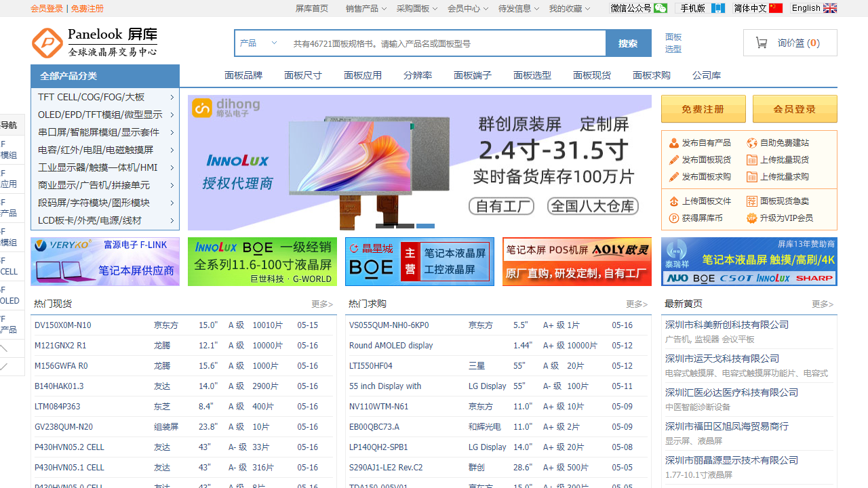Open the VERYKO 笔记本屏供应商 ad
868x488 pixels.
click(x=105, y=262)
